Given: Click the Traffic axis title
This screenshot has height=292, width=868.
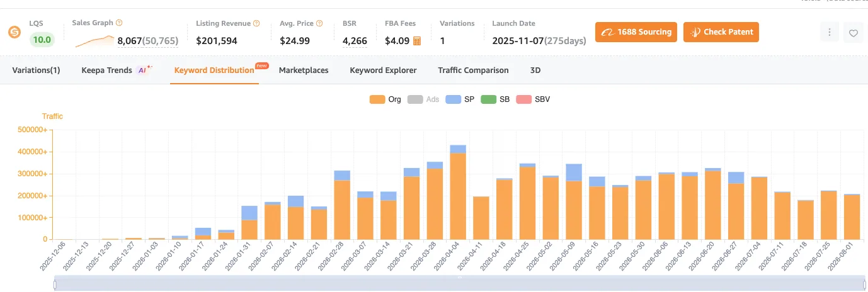Looking at the screenshot, I should click(52, 116).
